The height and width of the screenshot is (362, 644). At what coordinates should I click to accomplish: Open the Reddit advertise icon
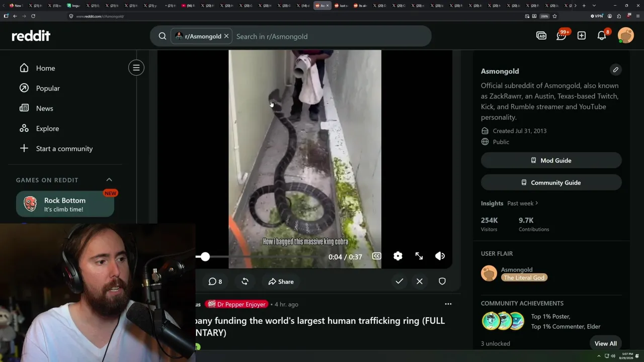tap(541, 36)
